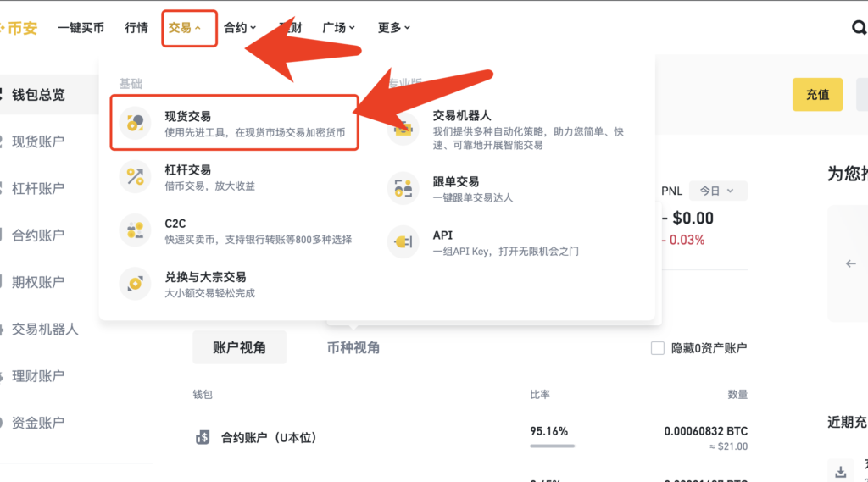Click the 95.16% ratio progress bar
Viewport: 868px width, 482px height.
[552, 446]
